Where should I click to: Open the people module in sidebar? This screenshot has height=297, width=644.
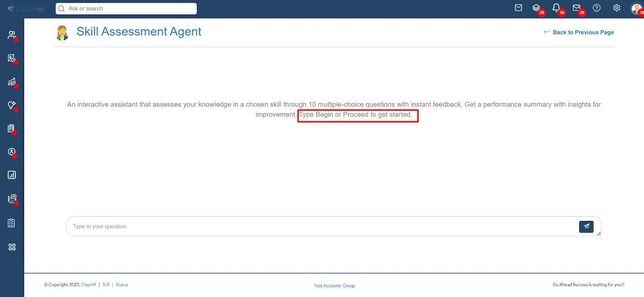12,35
